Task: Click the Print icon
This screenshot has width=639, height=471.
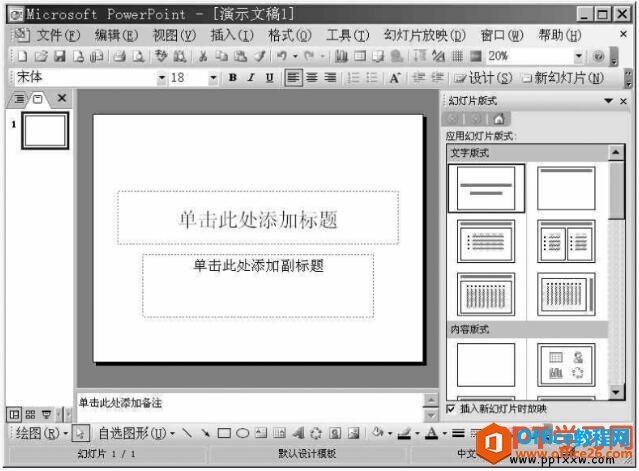Action: 119,56
